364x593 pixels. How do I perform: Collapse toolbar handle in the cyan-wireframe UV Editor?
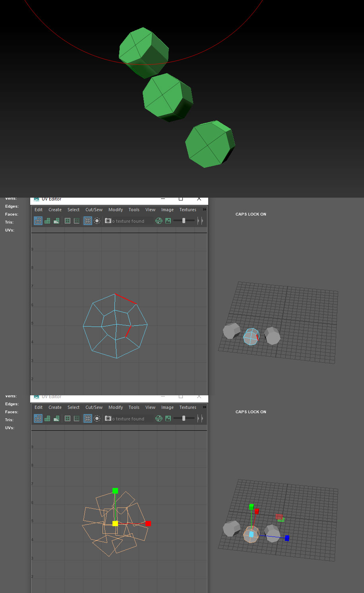[200, 221]
